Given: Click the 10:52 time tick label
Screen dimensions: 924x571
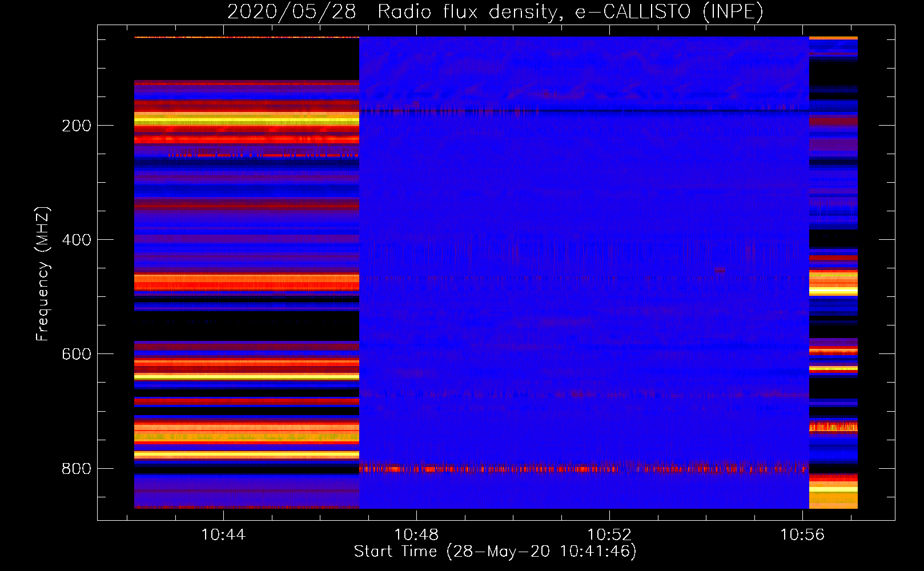Looking at the screenshot, I should pyautogui.click(x=609, y=534).
